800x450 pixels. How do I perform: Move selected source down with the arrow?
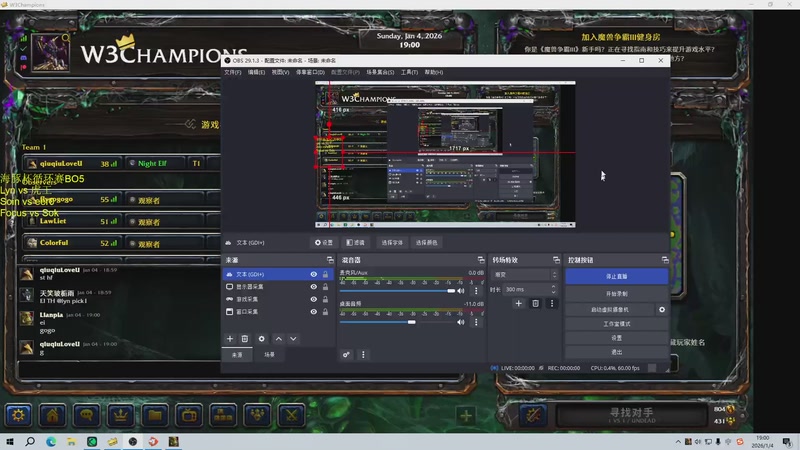point(293,339)
